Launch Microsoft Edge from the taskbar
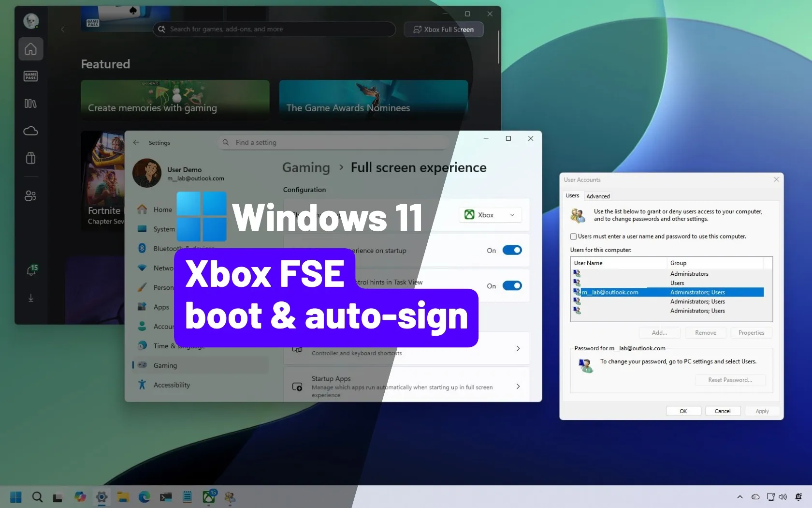The height and width of the screenshot is (508, 812). [144, 497]
